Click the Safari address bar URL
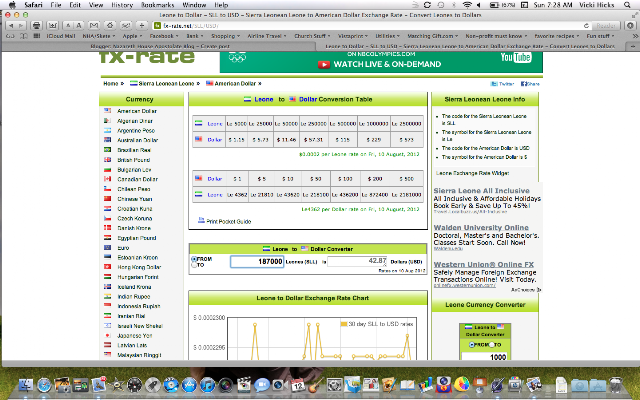The width and height of the screenshot is (640, 400). tap(191, 25)
